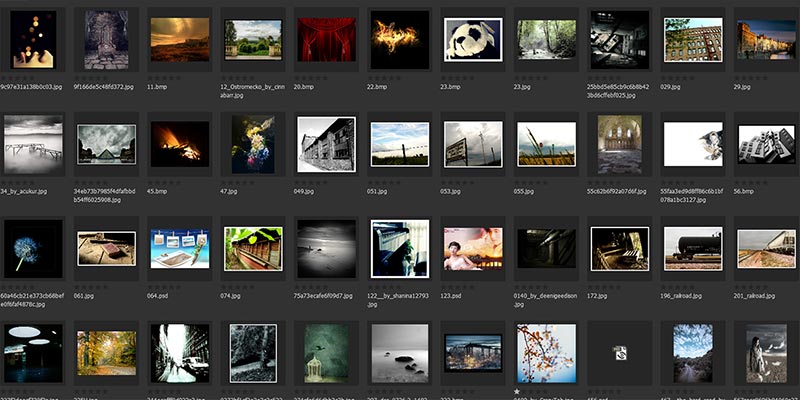Select the Louvre pyramid thumbnail 34eb73b7985f4dfafbbd

tap(107, 144)
